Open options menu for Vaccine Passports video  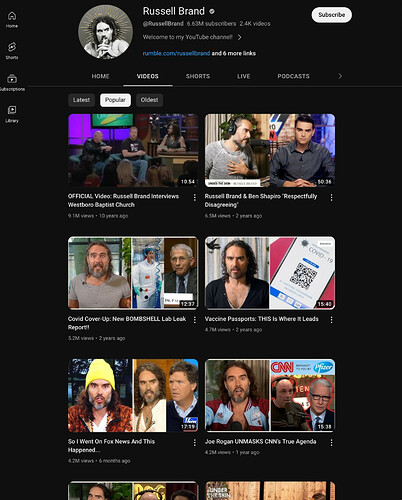(331, 320)
